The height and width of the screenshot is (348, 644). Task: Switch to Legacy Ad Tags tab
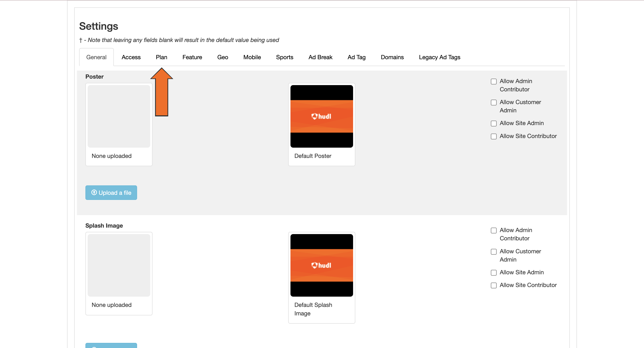pyautogui.click(x=439, y=57)
